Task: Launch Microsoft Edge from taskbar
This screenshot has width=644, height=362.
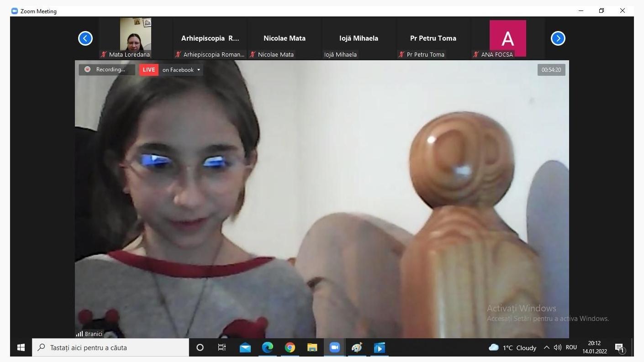Action: tap(267, 347)
